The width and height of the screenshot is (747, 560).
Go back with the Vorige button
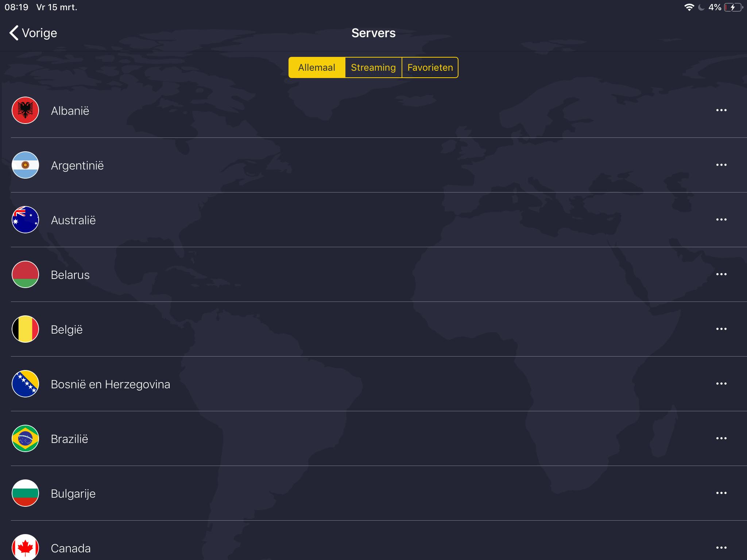pos(33,33)
